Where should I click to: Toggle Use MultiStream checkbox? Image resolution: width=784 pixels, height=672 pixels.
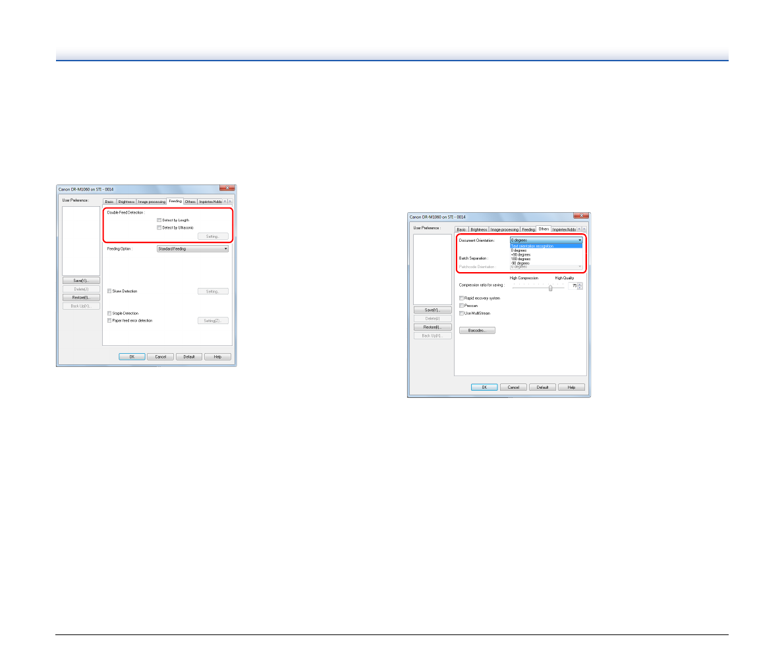point(462,314)
